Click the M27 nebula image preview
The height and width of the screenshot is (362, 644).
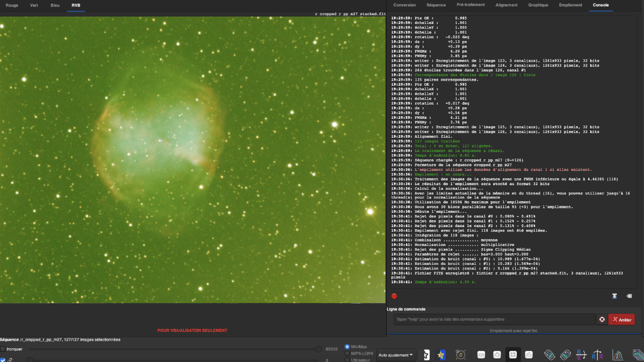click(x=193, y=160)
